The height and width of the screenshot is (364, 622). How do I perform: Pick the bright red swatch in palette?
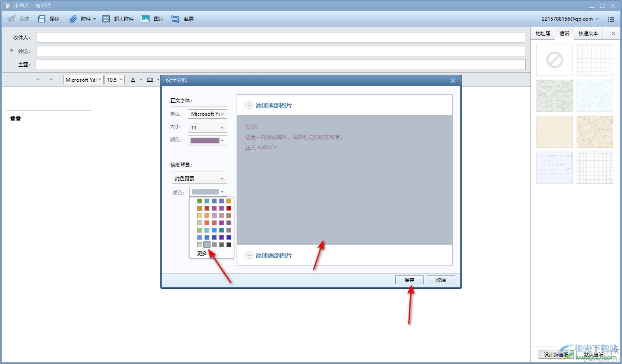229,208
